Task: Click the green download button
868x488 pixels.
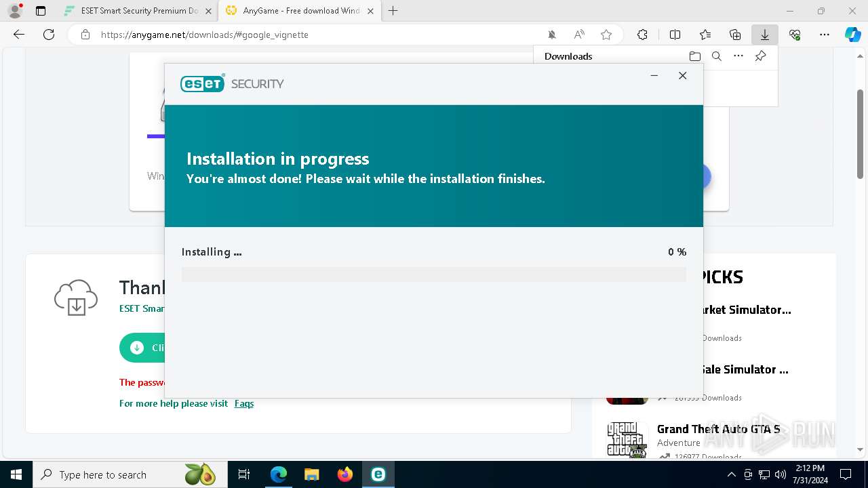Action: 142,348
